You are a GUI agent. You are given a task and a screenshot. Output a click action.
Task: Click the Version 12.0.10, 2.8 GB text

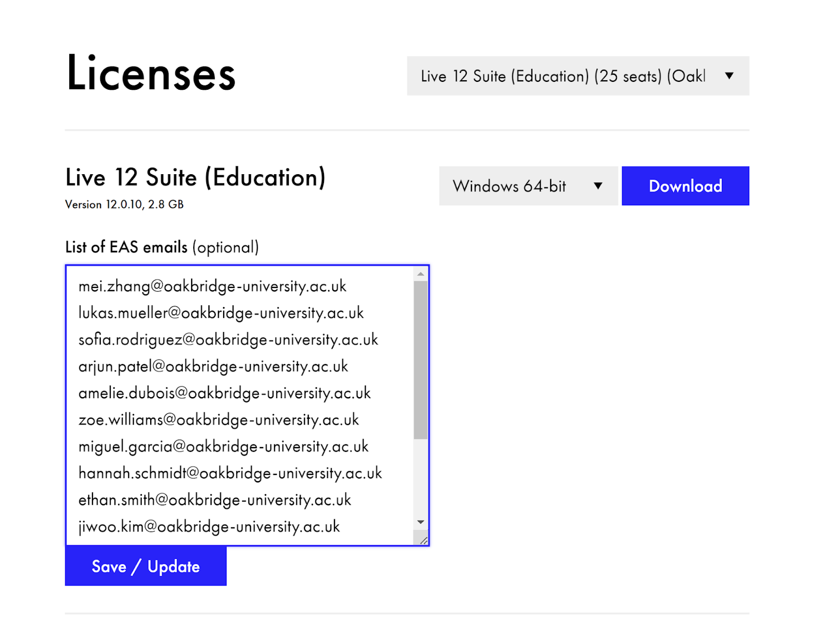124,205
